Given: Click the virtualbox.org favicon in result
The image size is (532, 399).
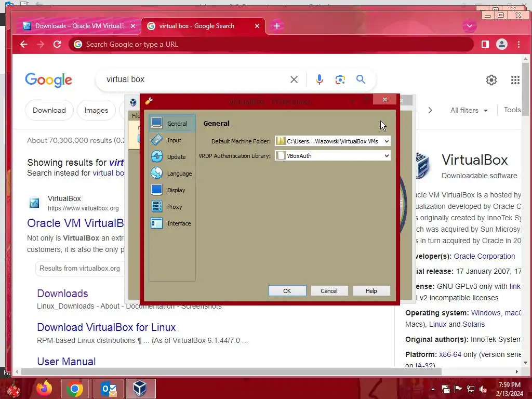Looking at the screenshot, I should coord(34,203).
